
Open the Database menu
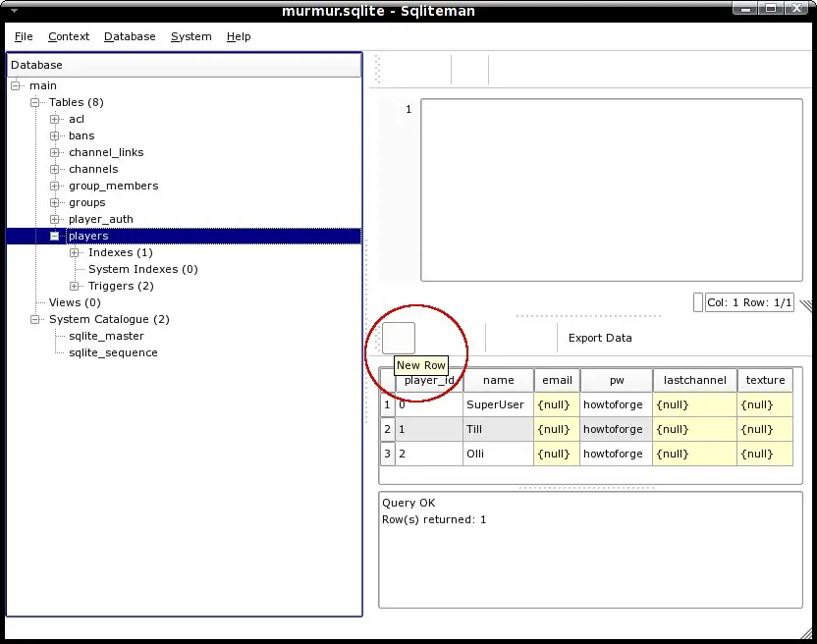tap(130, 36)
